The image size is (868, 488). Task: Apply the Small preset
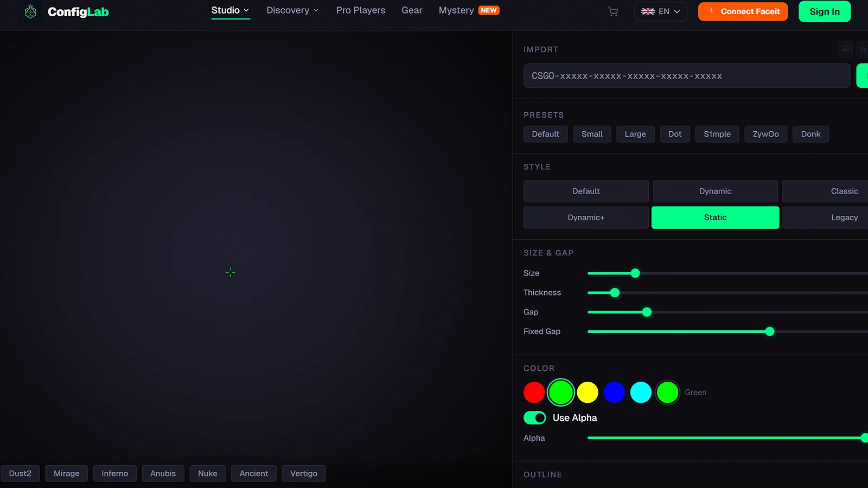click(592, 134)
